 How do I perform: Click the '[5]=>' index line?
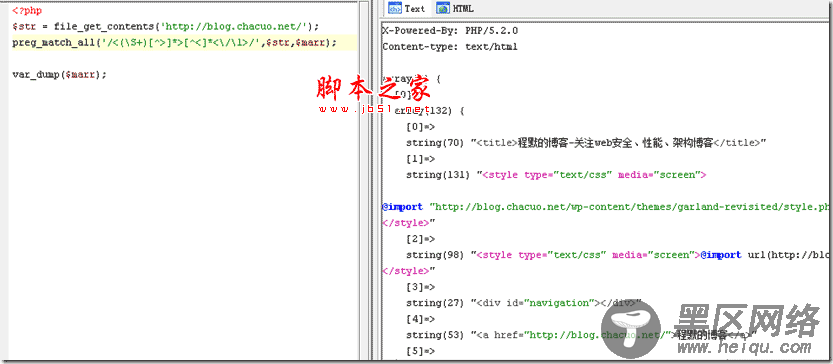[x=420, y=351]
